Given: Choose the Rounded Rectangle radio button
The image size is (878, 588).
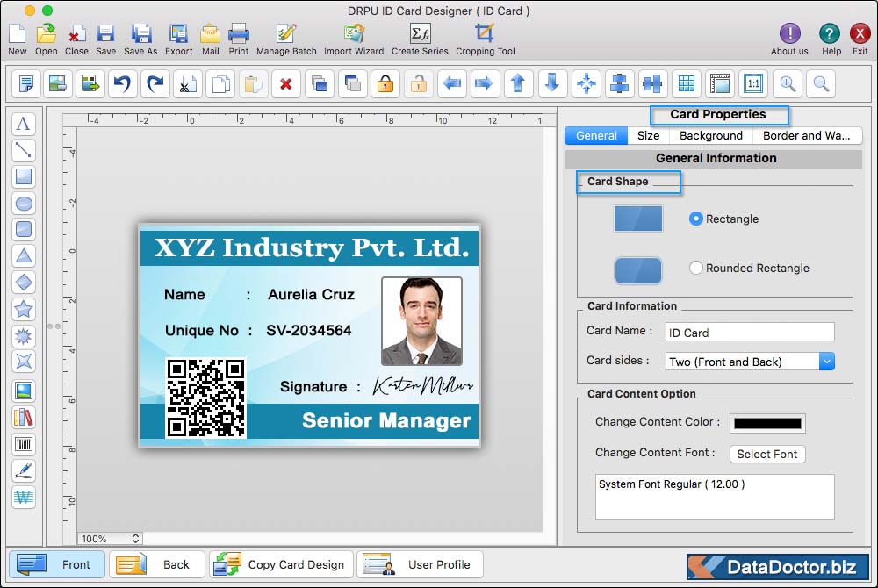Looking at the screenshot, I should (x=696, y=268).
